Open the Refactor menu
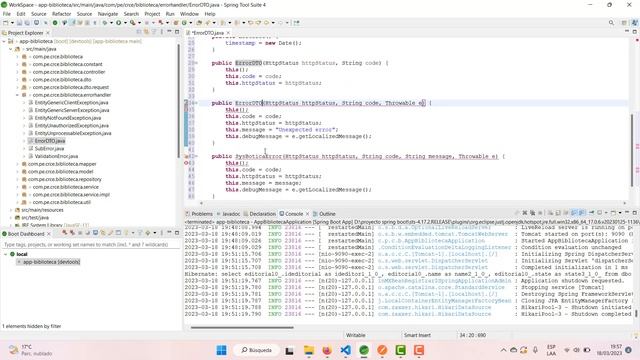Viewport: 640px width, 360px height. tap(62, 14)
